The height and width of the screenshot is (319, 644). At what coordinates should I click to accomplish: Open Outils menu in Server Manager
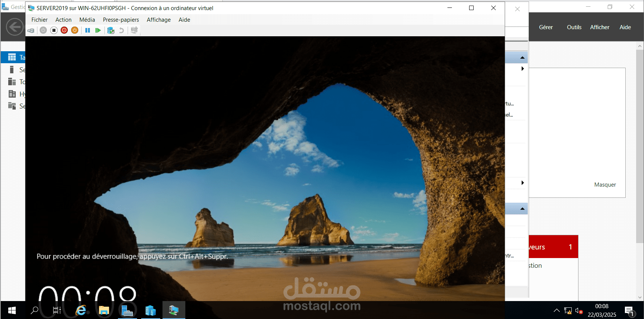(574, 27)
